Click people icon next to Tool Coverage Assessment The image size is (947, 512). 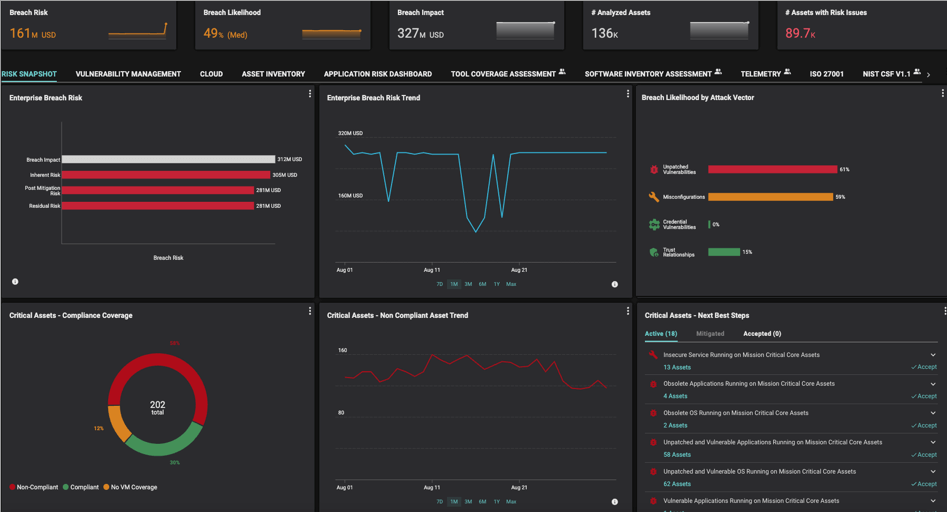pos(562,72)
